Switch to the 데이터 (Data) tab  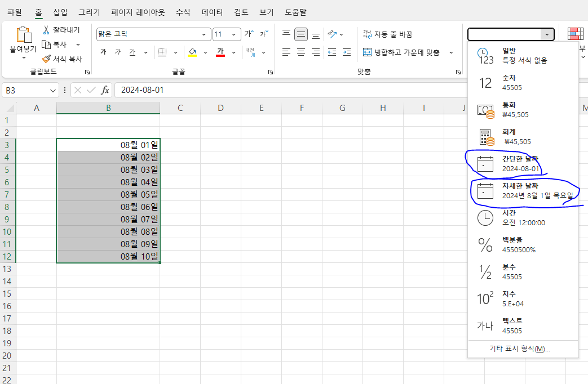[212, 12]
